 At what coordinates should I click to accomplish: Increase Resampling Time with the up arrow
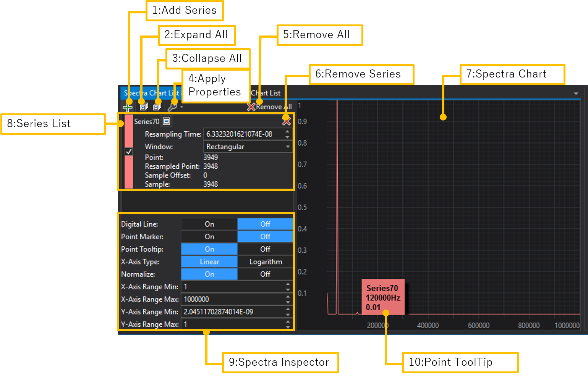point(287,132)
